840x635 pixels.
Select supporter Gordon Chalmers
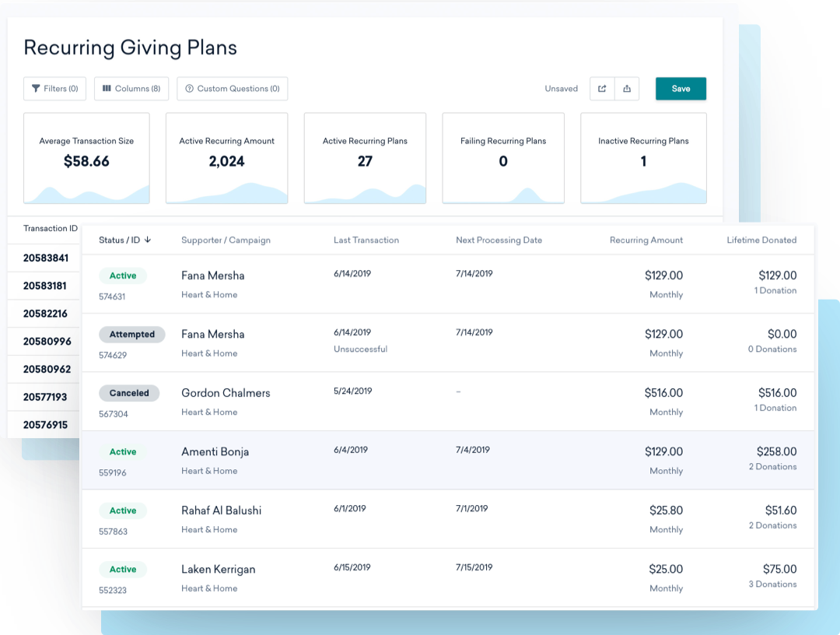[x=226, y=393]
